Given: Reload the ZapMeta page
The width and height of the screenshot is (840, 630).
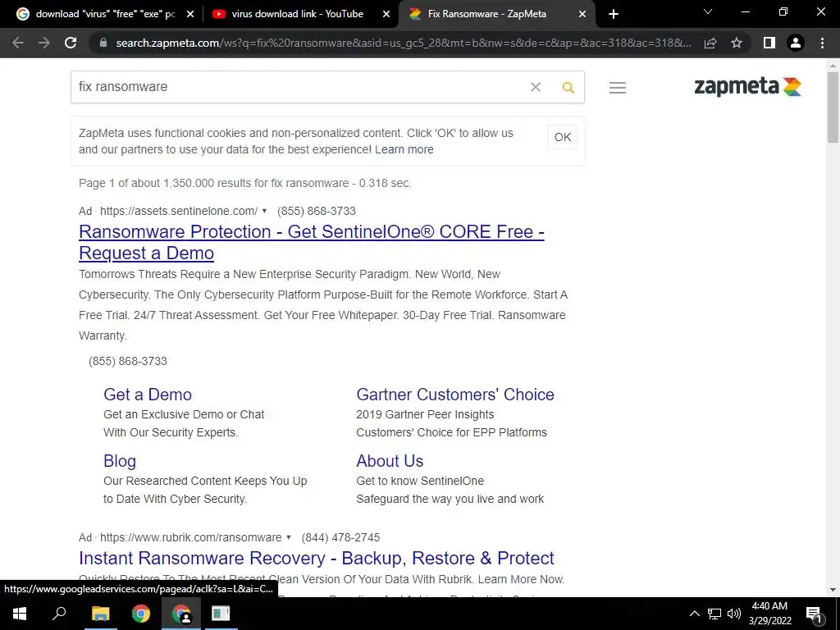Looking at the screenshot, I should click(x=71, y=43).
